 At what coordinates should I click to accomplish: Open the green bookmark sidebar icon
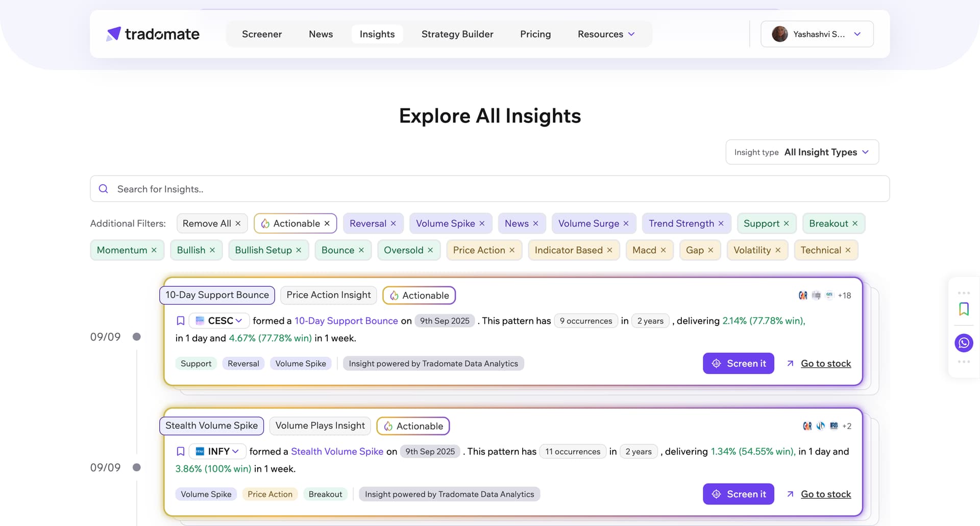tap(964, 309)
